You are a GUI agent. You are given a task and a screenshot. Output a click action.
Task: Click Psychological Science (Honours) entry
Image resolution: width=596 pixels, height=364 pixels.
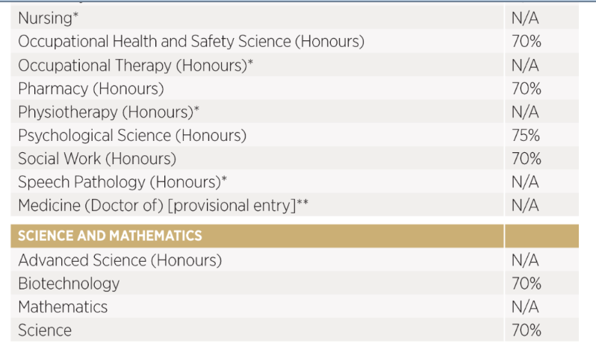pyautogui.click(x=132, y=136)
